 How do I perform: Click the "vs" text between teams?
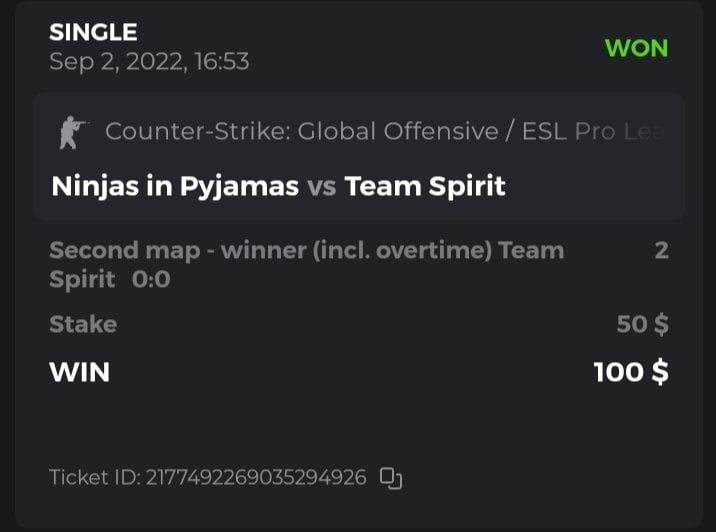pos(321,186)
